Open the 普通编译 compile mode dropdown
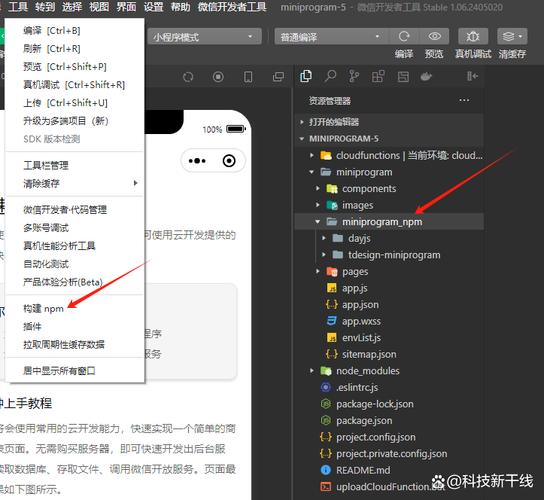Screen dimensions: 544x500 331,37
